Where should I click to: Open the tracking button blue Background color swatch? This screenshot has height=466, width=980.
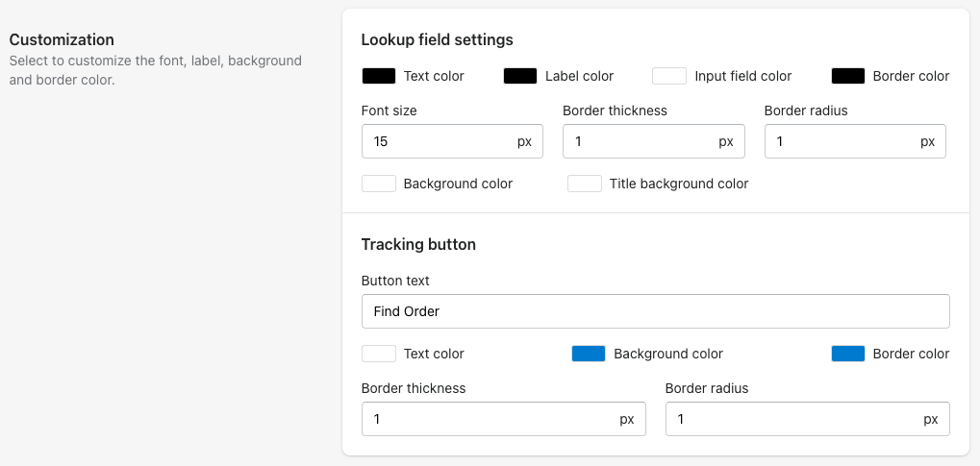[589, 354]
